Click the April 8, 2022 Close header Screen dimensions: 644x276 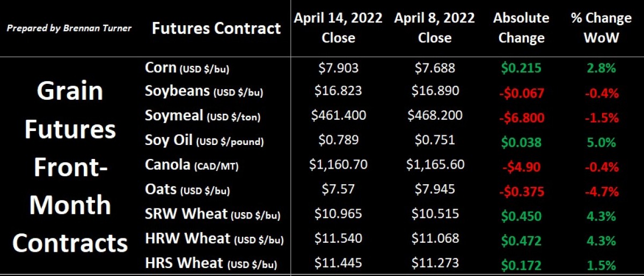click(435, 28)
